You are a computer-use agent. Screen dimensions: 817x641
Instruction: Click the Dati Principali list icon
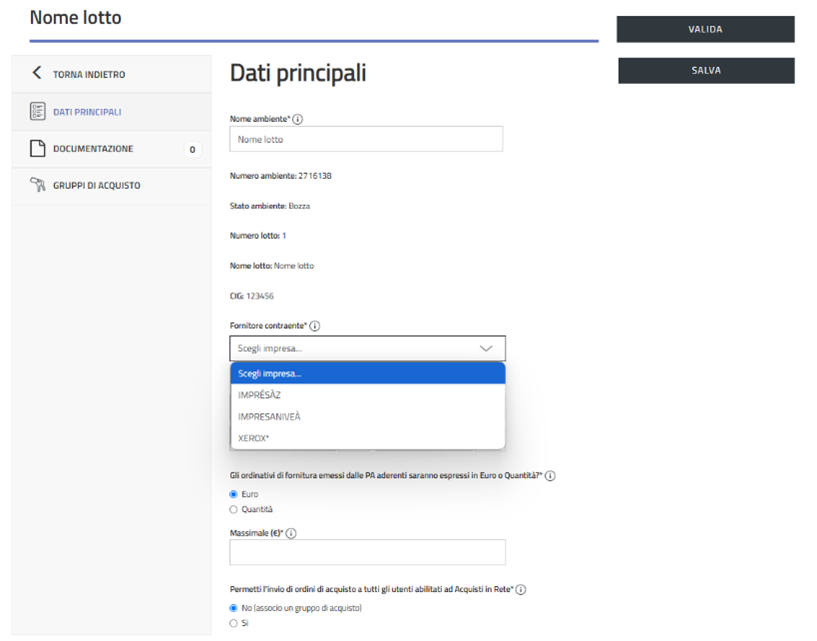point(37,112)
